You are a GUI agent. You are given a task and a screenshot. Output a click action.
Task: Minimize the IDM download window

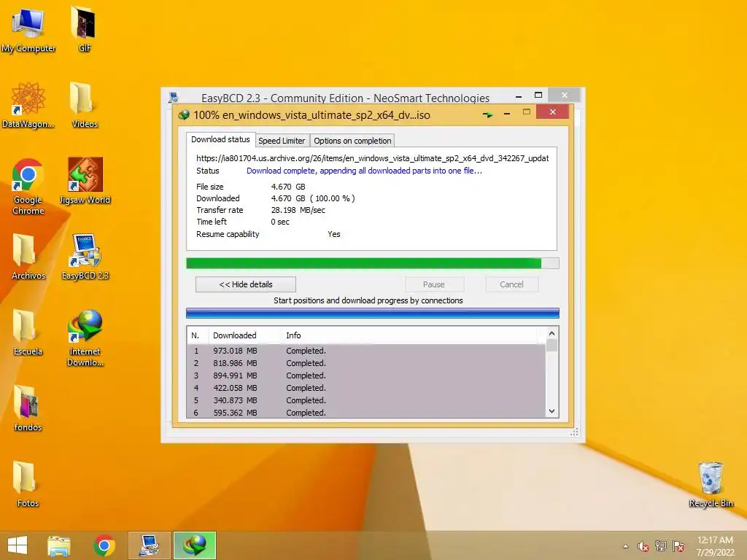point(507,114)
